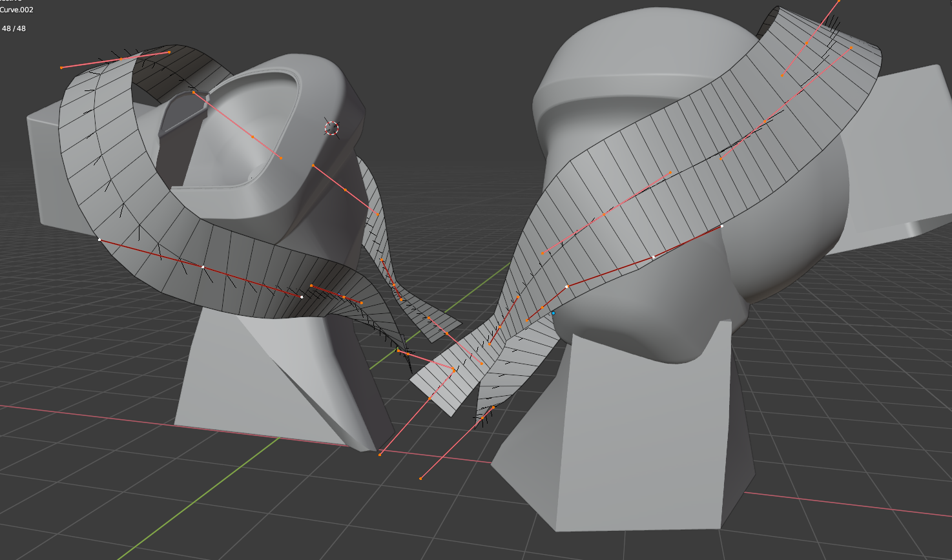The height and width of the screenshot is (560, 952).
Task: Select leftmost white control point on left ribbon
Action: pyautogui.click(x=99, y=240)
